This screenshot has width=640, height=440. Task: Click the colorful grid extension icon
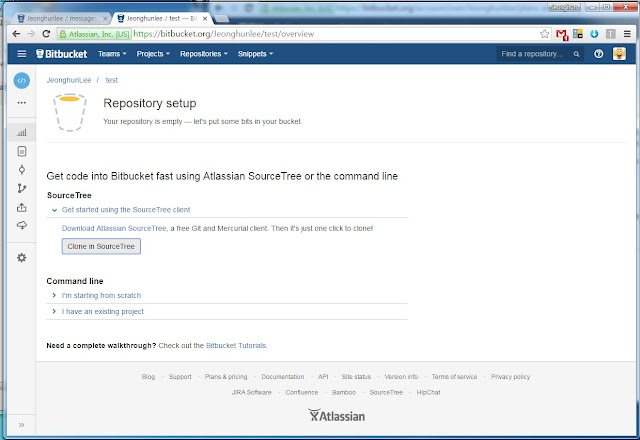578,34
